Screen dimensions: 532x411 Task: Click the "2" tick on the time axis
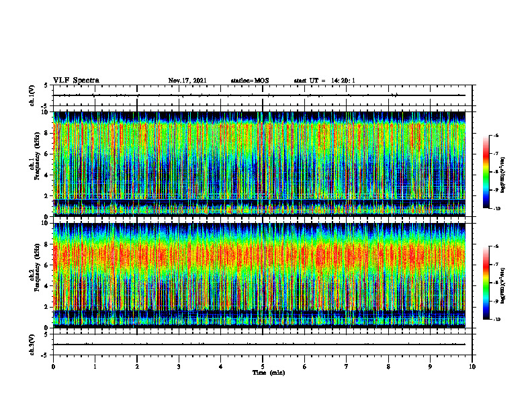click(137, 367)
